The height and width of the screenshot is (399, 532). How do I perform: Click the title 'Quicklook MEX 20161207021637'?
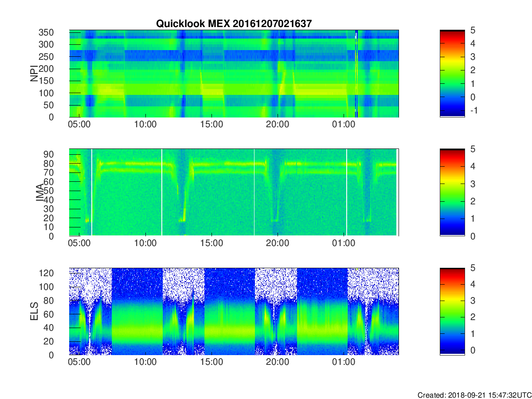point(234,23)
